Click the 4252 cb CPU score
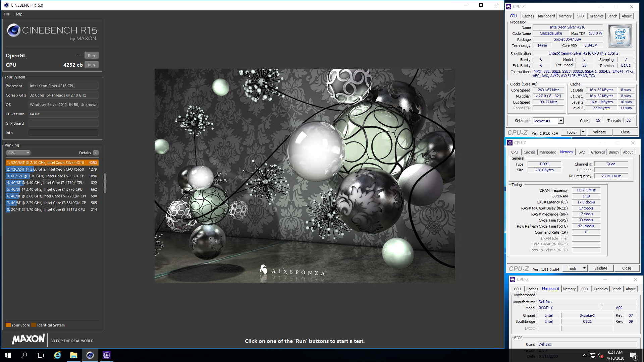644x362 pixels. coord(73,65)
